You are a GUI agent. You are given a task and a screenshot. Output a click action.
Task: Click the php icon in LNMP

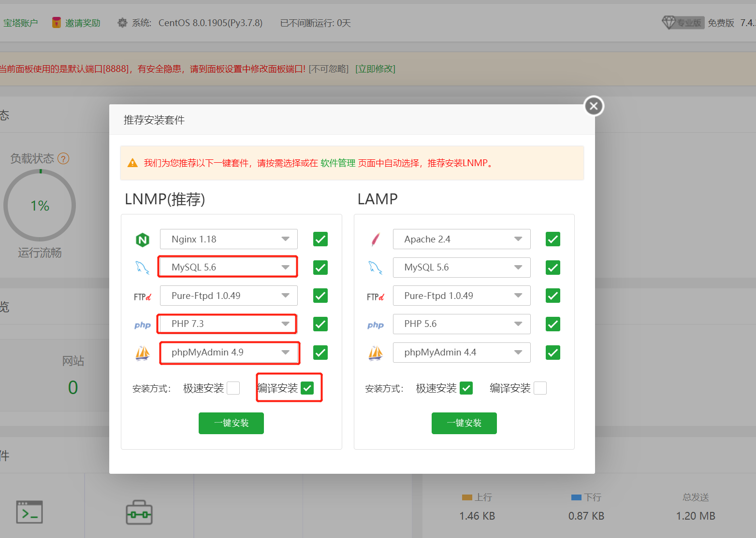coord(143,325)
